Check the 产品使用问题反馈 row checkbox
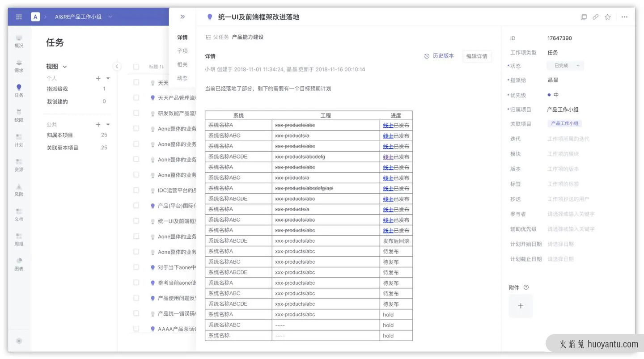 pos(136,298)
